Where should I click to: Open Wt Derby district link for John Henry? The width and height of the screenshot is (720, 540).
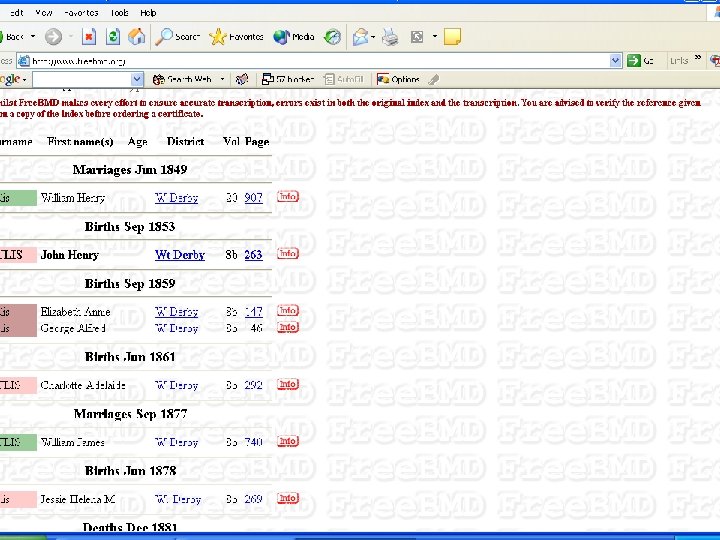[180, 255]
